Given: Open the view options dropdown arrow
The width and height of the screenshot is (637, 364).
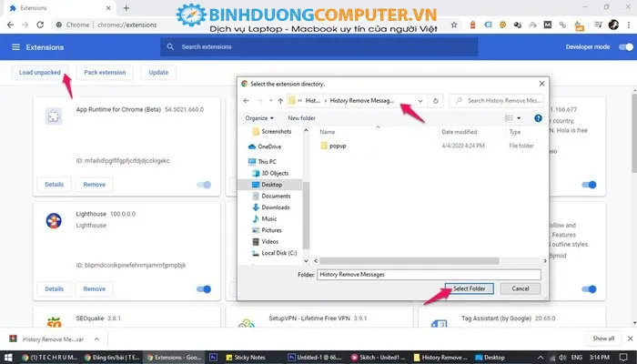Looking at the screenshot, I should (519, 118).
